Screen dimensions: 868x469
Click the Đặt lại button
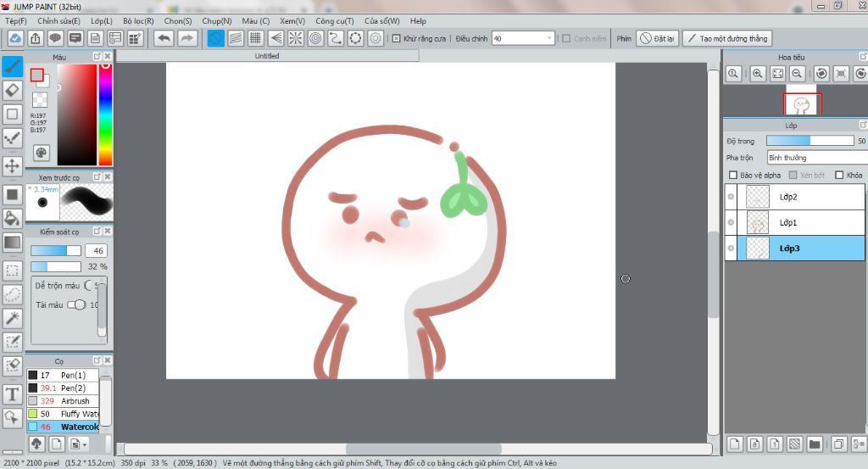point(658,39)
